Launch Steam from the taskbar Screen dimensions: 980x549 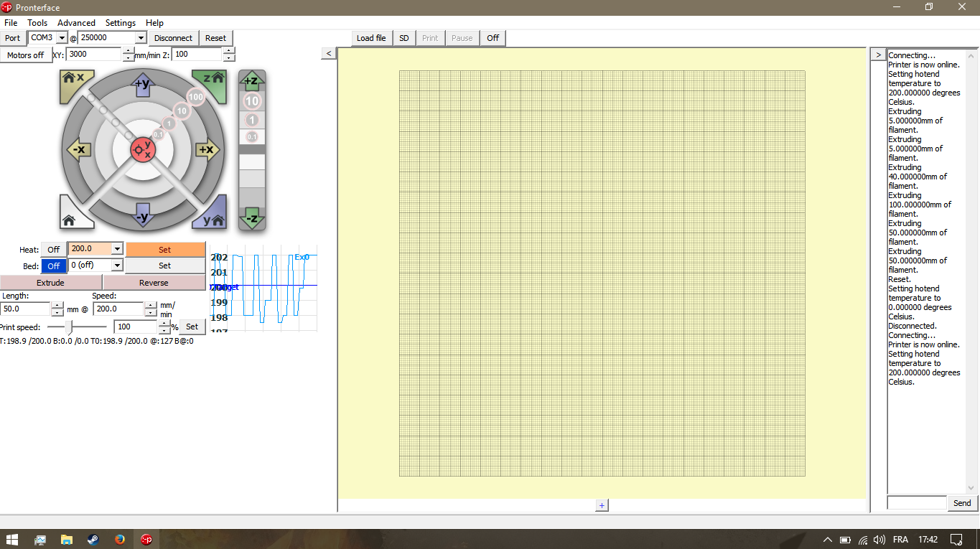[x=93, y=540]
